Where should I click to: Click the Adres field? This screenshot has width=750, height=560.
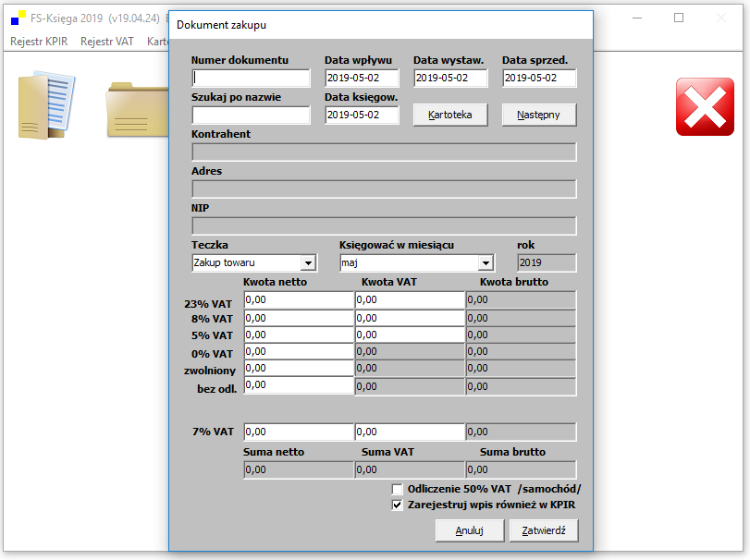coord(384,189)
